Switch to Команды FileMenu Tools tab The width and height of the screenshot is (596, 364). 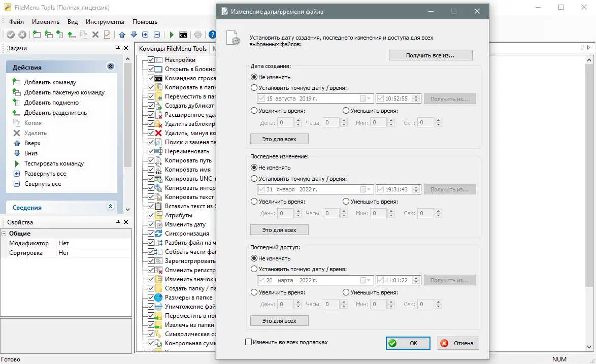click(x=173, y=48)
